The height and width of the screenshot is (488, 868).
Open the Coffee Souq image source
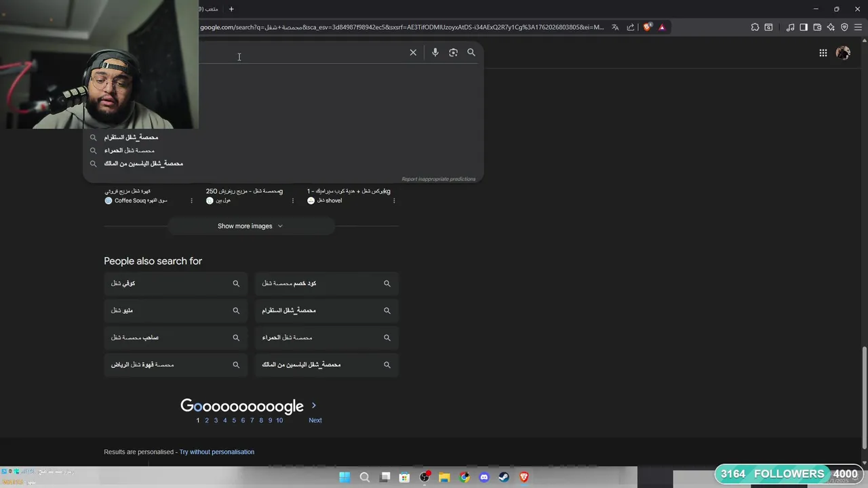click(136, 201)
